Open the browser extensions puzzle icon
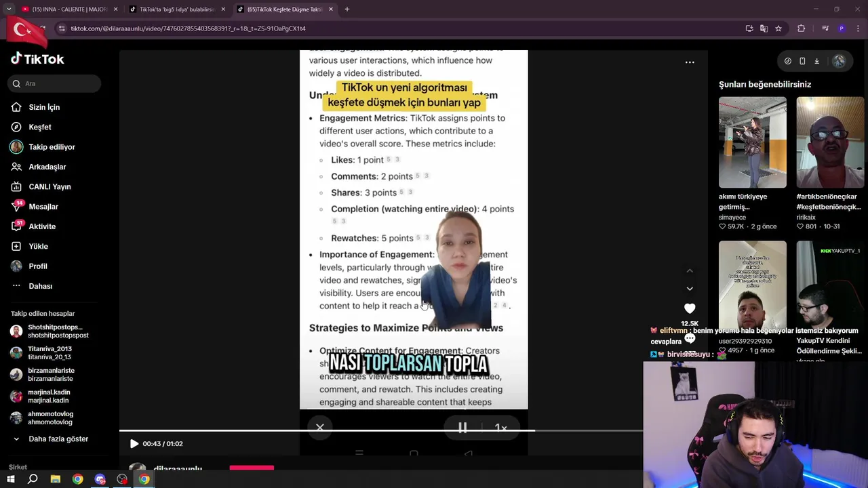 (x=802, y=28)
